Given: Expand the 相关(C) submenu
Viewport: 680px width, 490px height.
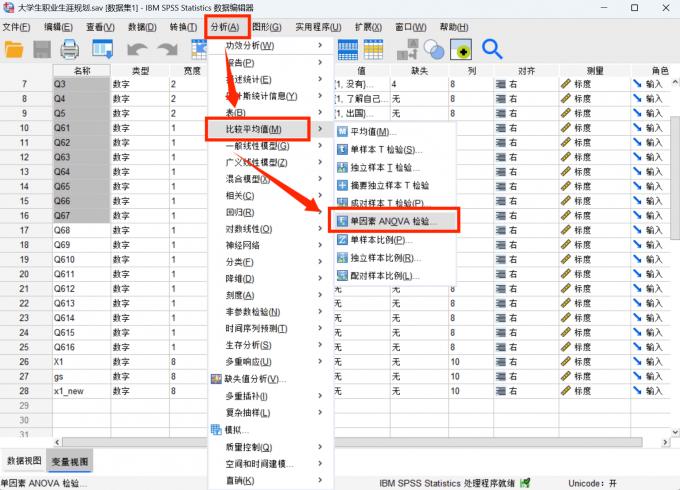Looking at the screenshot, I should (x=320, y=196).
